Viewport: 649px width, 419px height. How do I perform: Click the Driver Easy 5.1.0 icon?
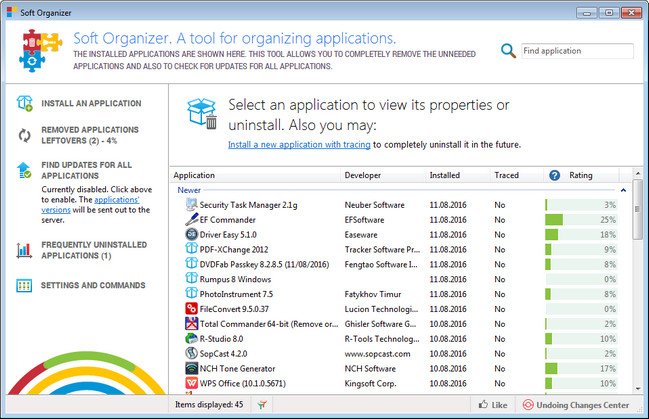pyautogui.click(x=191, y=234)
